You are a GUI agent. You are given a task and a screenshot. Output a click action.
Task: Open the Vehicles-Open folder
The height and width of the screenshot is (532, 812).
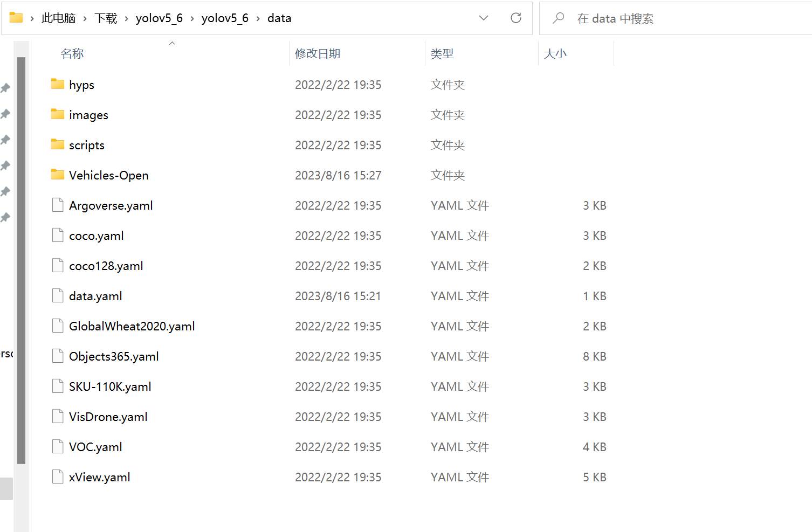[x=108, y=175]
